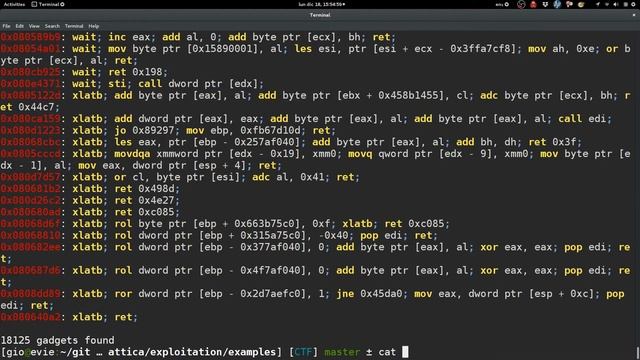640x360 pixels.
Task: Open the View menu
Action: click(34, 26)
